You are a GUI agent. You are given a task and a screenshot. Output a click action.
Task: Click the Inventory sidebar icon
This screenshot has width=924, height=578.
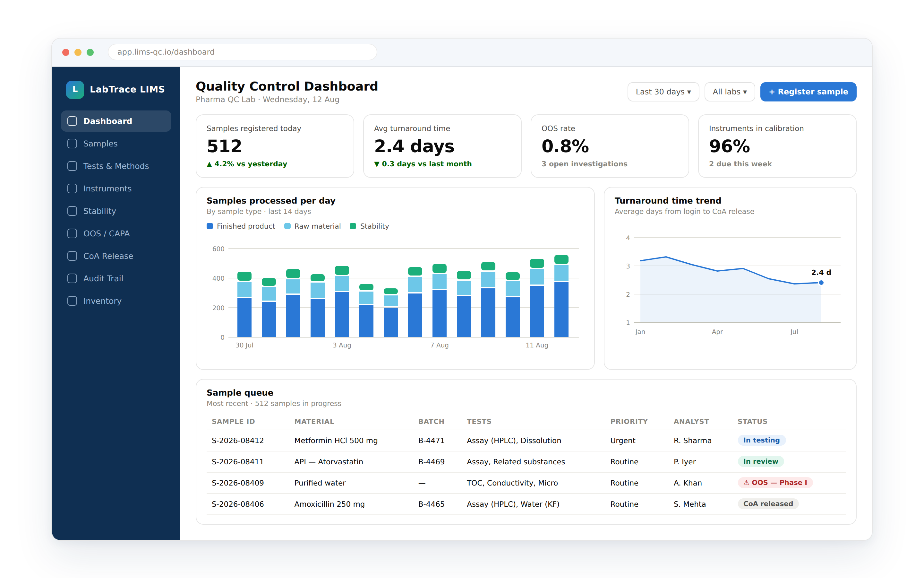tap(72, 301)
